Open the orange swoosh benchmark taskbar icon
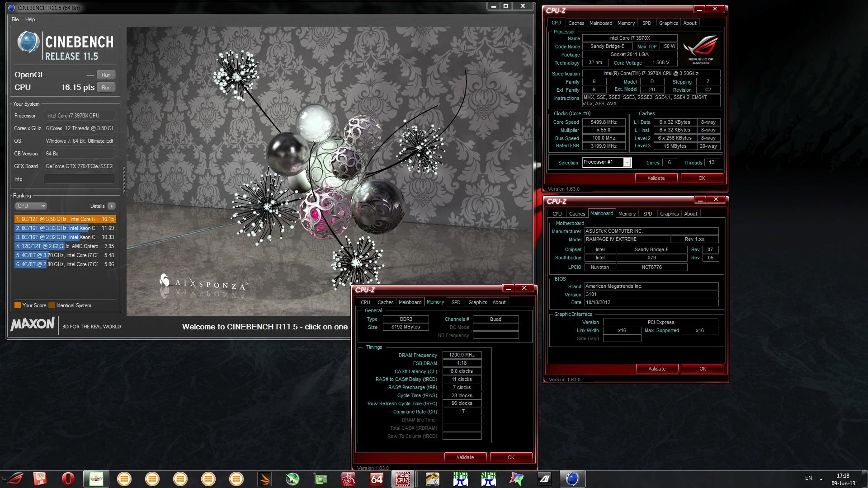 pyautogui.click(x=264, y=479)
